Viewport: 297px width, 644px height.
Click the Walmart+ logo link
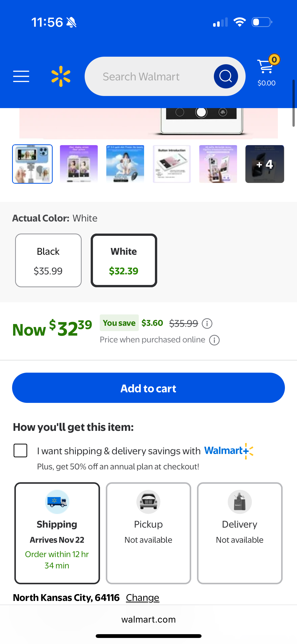pos(228,451)
